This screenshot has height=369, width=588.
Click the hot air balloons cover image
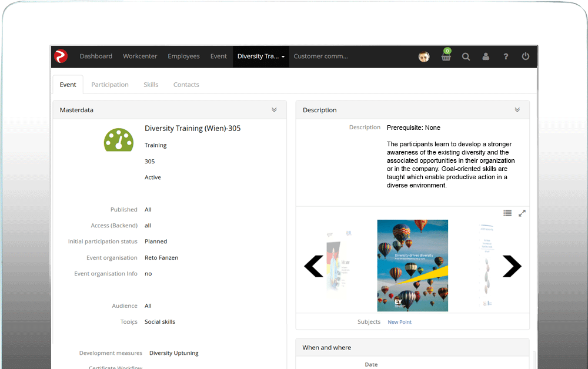[x=413, y=266]
